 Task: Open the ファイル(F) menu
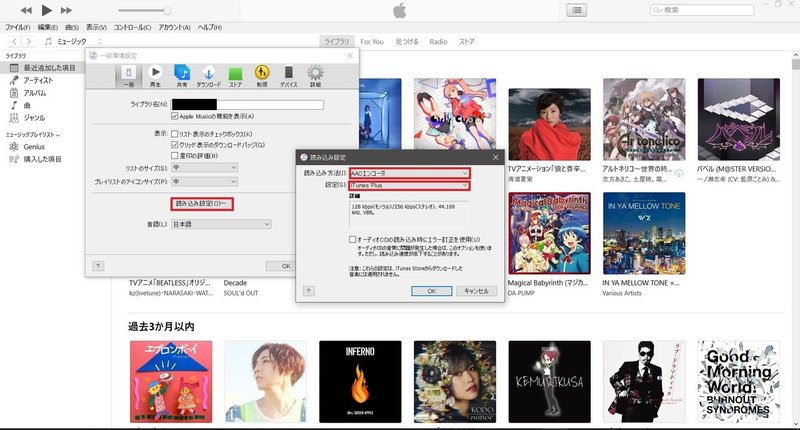pos(18,27)
